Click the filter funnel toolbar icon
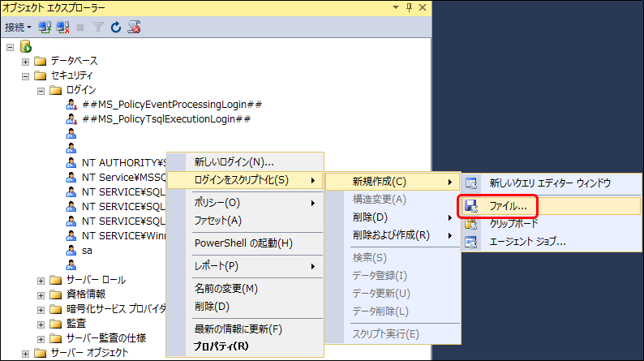The image size is (644, 361). point(97,27)
